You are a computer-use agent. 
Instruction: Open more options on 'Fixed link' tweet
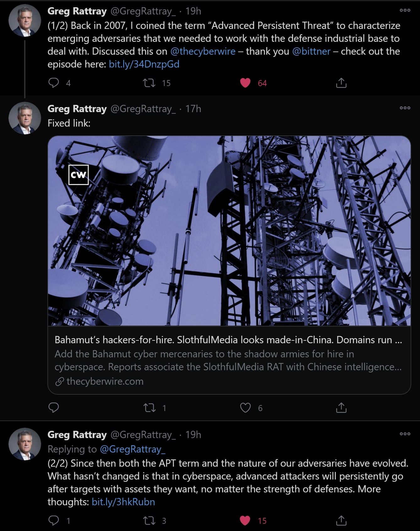[405, 108]
